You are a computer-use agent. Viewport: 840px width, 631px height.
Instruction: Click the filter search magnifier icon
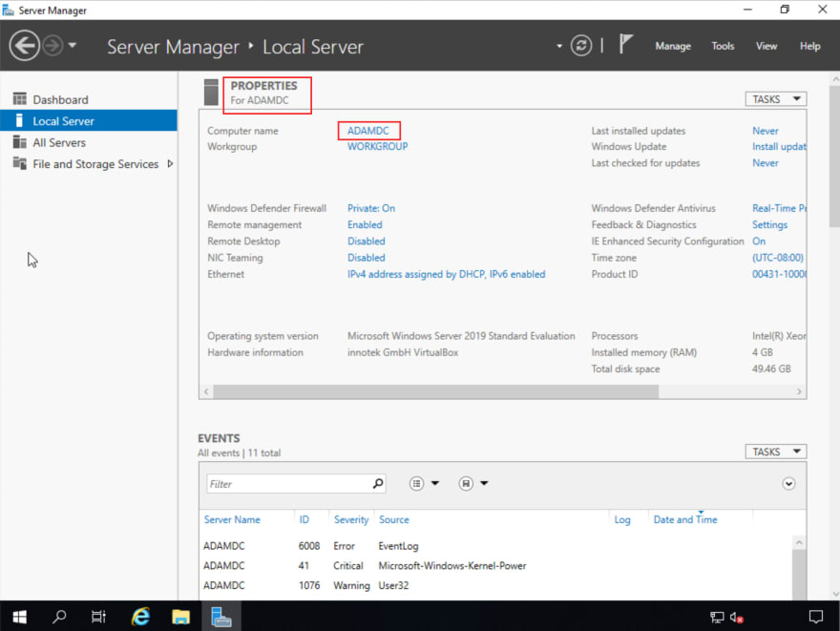(x=378, y=483)
